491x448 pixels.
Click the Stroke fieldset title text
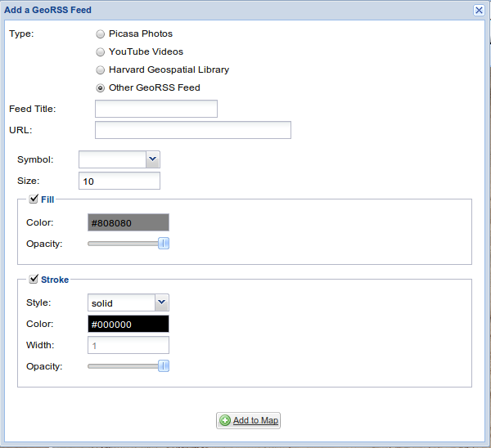pos(55,280)
